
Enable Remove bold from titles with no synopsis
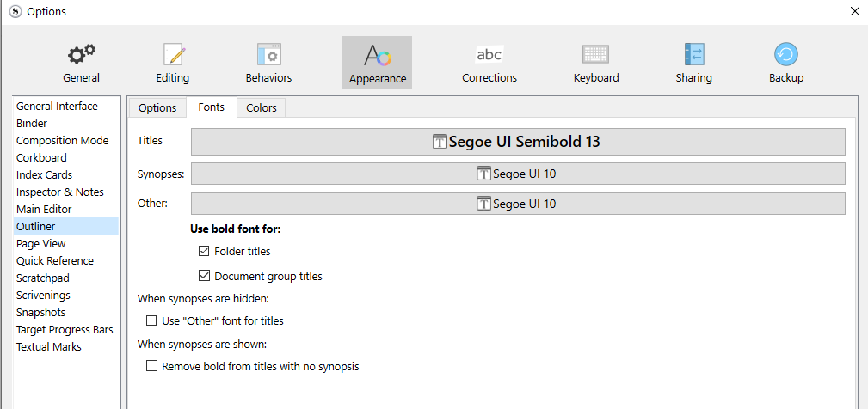point(151,366)
